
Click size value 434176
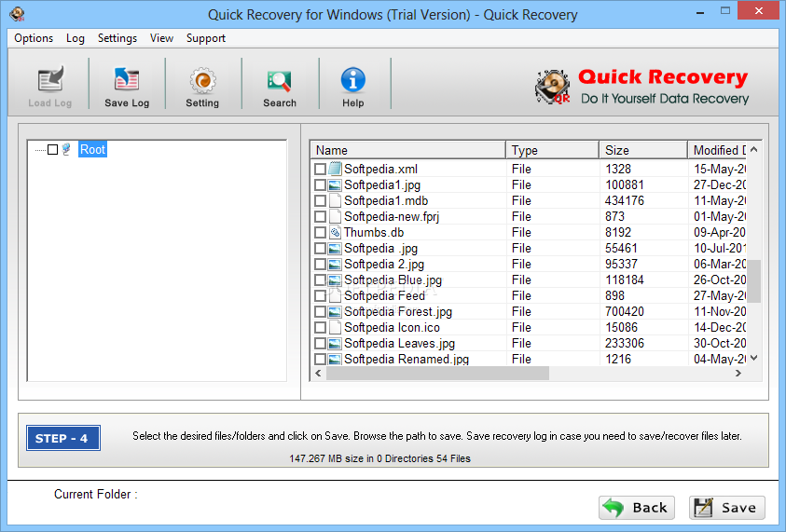click(x=624, y=201)
